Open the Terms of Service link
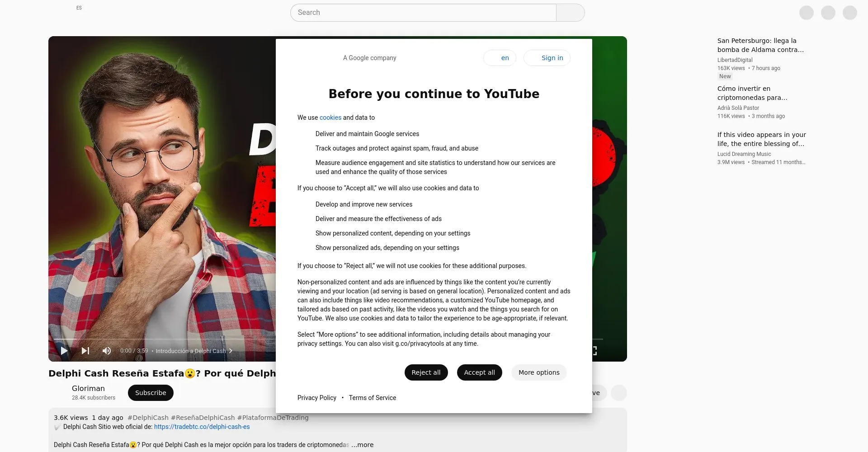 coord(373,398)
